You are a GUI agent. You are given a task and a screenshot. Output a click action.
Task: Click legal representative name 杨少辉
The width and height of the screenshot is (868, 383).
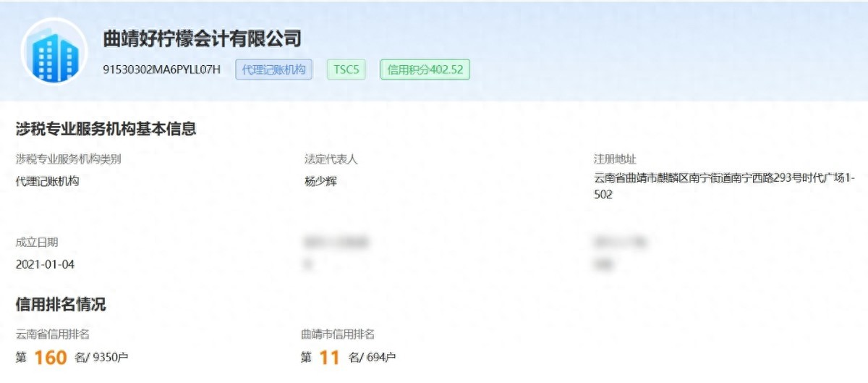point(320,181)
